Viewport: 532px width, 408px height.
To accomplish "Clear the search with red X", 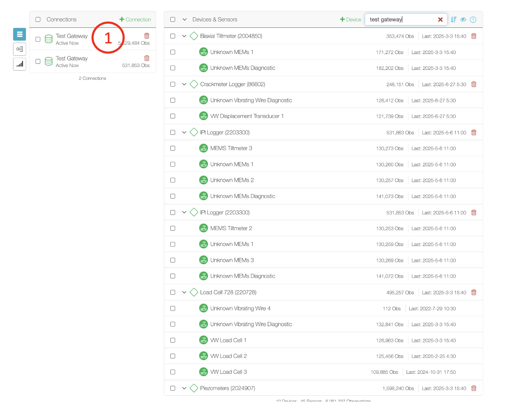I will [440, 19].
